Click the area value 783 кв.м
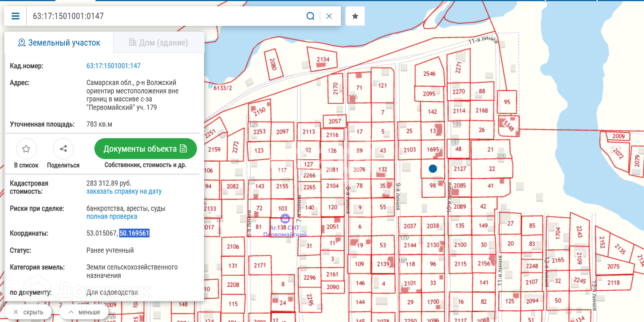Screen dimensions: 644x322 tap(99, 124)
